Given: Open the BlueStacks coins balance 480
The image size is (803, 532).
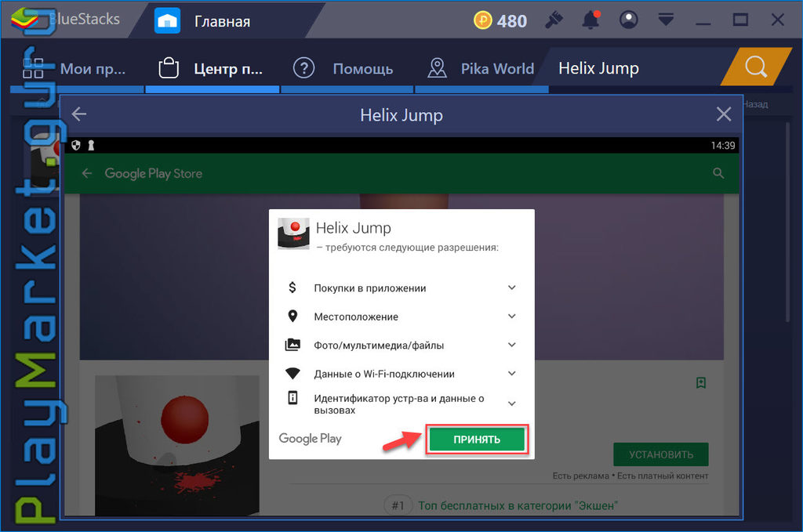Looking at the screenshot, I should click(x=500, y=21).
